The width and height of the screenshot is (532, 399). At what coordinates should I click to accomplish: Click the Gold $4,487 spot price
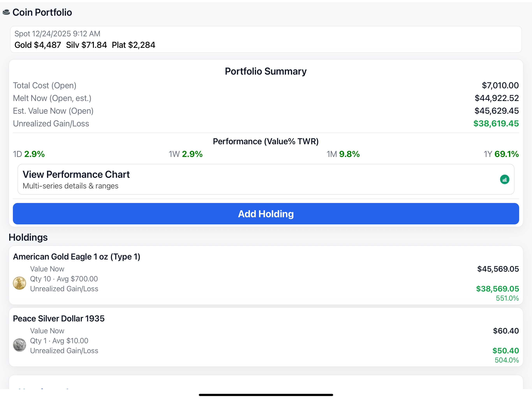38,45
